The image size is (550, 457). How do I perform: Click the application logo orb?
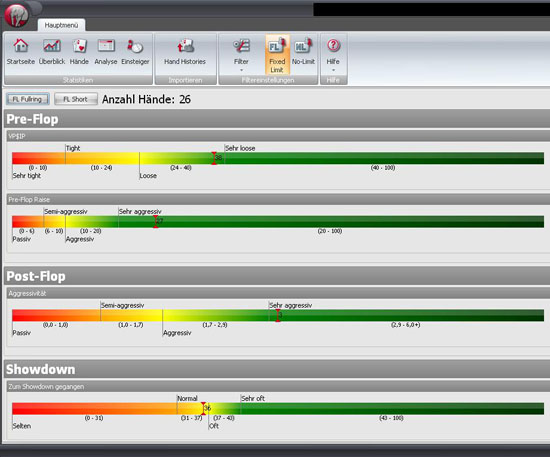tap(16, 15)
